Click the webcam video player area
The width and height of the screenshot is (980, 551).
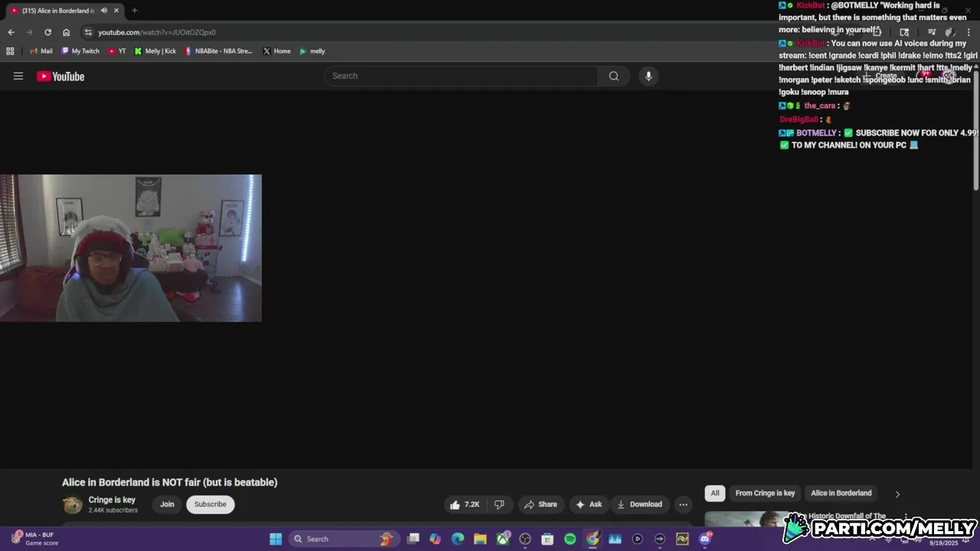[x=131, y=248]
